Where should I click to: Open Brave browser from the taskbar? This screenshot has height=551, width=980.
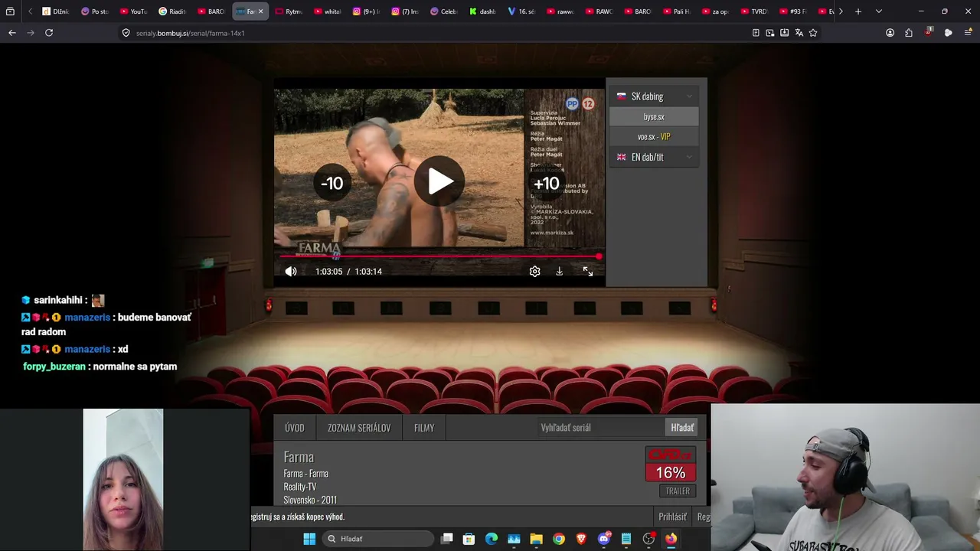581,539
